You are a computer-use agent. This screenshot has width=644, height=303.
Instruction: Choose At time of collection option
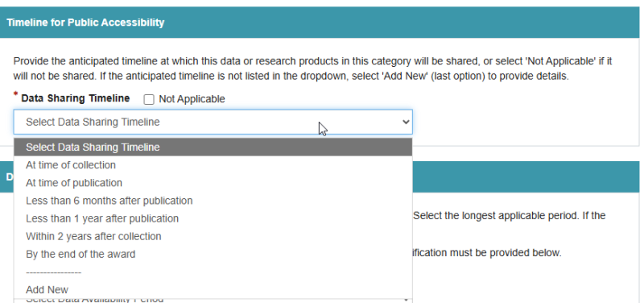point(213,165)
